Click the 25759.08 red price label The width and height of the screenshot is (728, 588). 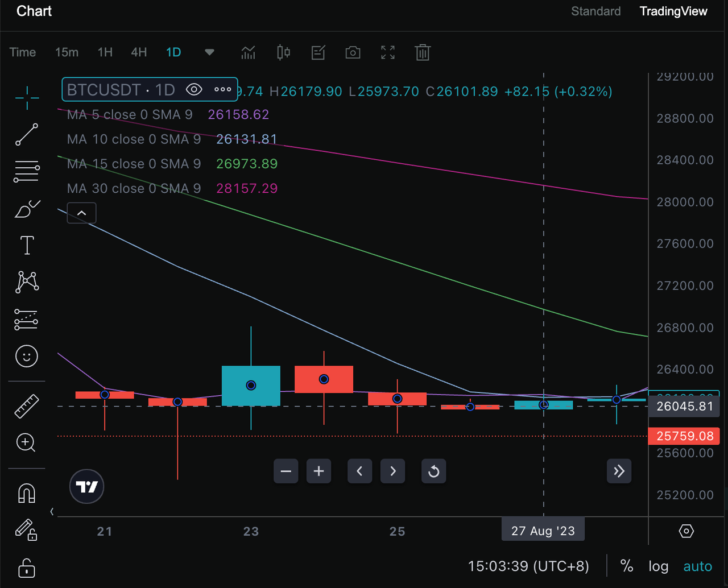point(684,436)
